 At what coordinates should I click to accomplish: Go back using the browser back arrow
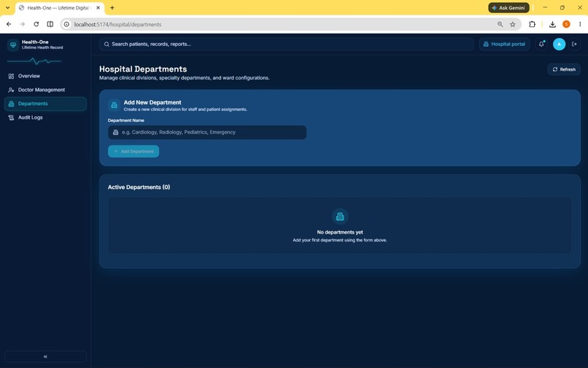[9, 24]
